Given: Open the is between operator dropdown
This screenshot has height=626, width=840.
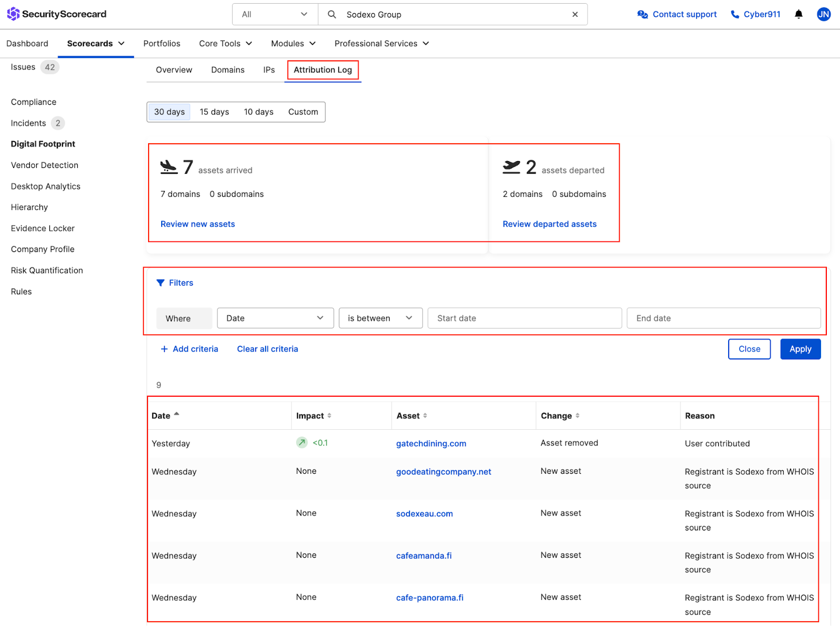Looking at the screenshot, I should tap(381, 318).
